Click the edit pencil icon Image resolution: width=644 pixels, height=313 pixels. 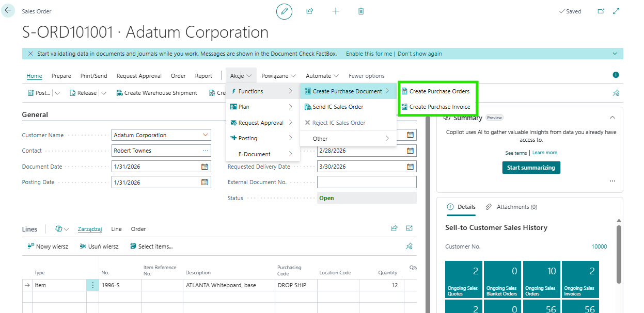coord(284,11)
